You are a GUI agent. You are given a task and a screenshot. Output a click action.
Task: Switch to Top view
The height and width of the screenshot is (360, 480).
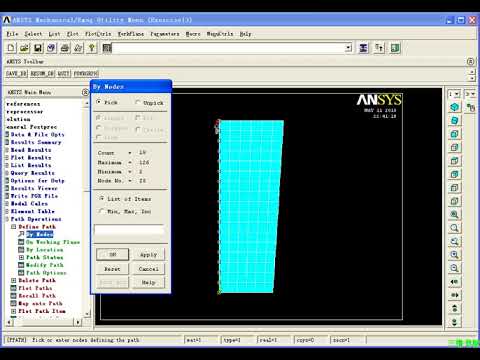coord(454,161)
